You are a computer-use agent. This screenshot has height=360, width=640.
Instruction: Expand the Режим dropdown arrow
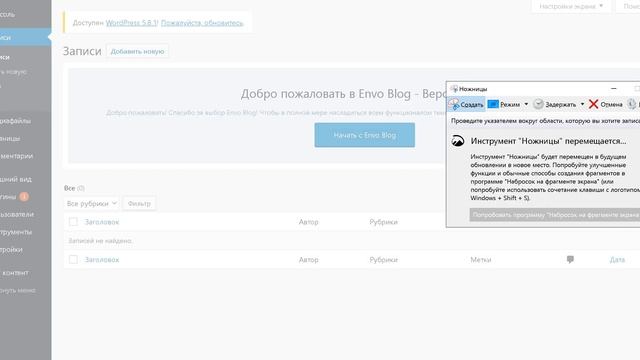(526, 104)
